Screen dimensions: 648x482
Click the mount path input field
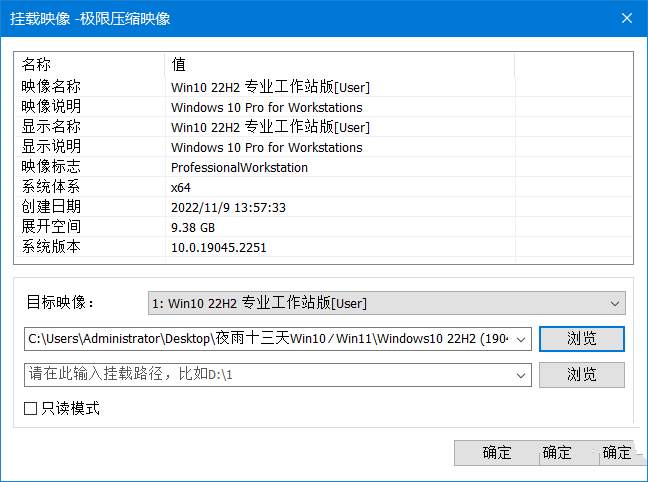(x=268, y=375)
